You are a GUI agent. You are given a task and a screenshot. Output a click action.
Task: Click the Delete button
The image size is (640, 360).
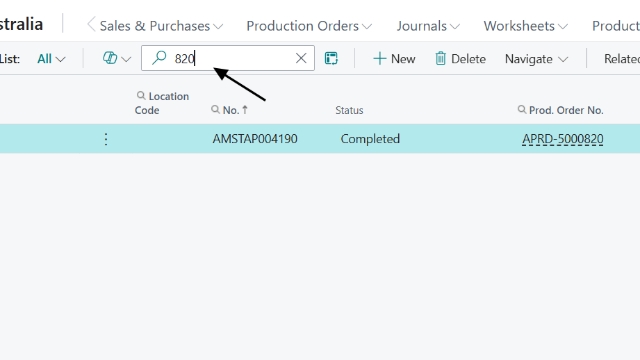pos(460,59)
